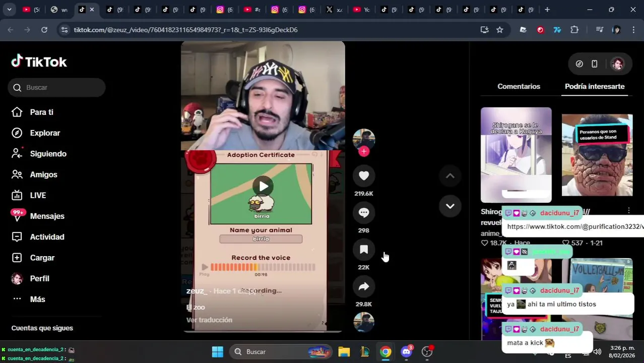The width and height of the screenshot is (644, 363).
Task: View site information icon beside the URL
Action: [64, 30]
